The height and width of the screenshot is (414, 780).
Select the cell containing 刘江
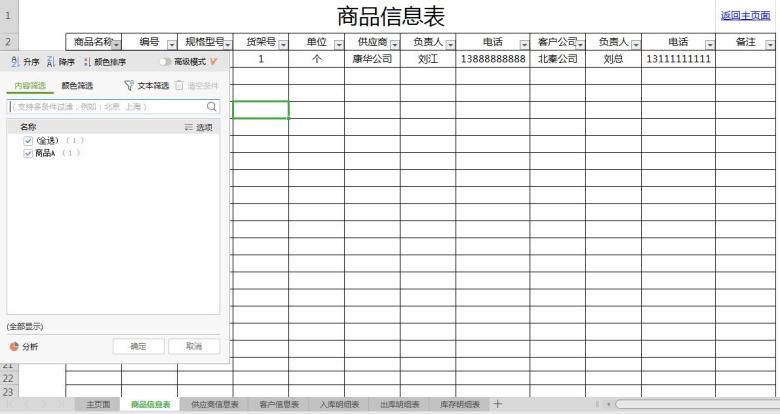click(428, 59)
